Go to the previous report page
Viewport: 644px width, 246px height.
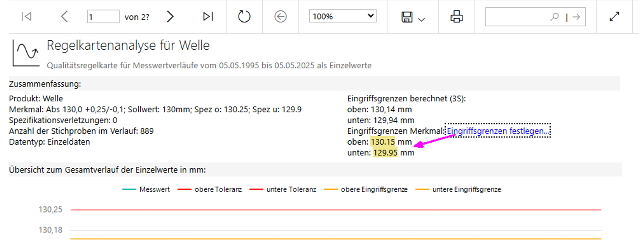pos(64,17)
